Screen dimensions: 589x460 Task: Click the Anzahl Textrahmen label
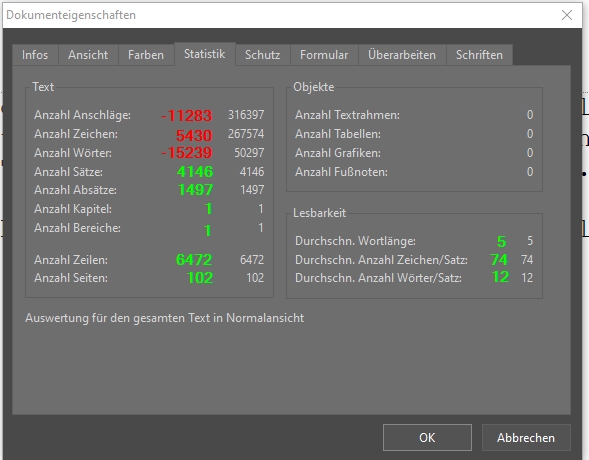click(347, 115)
